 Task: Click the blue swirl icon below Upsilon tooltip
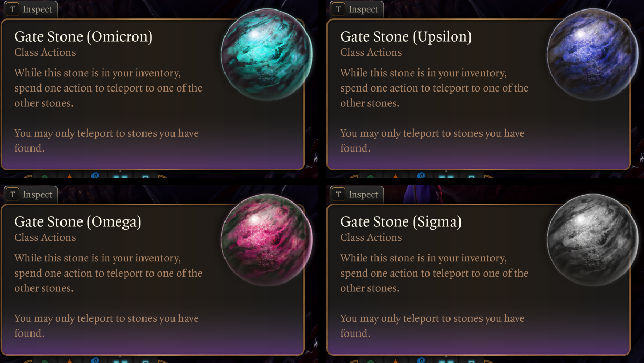421,175
